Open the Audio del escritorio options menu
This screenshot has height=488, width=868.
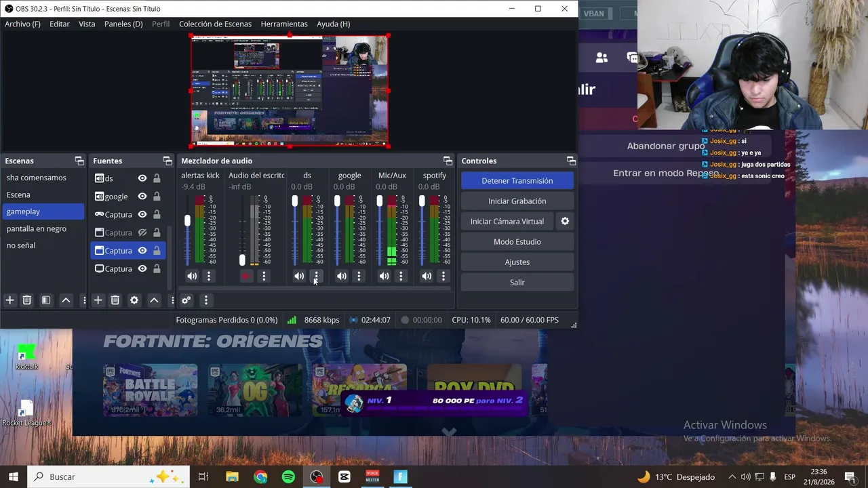(264, 276)
